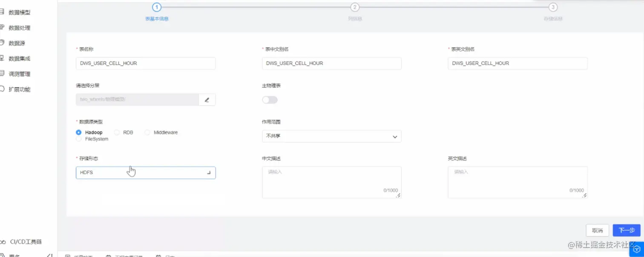Open 数据源 in the sidebar
This screenshot has width=644, height=257.
click(x=17, y=43)
